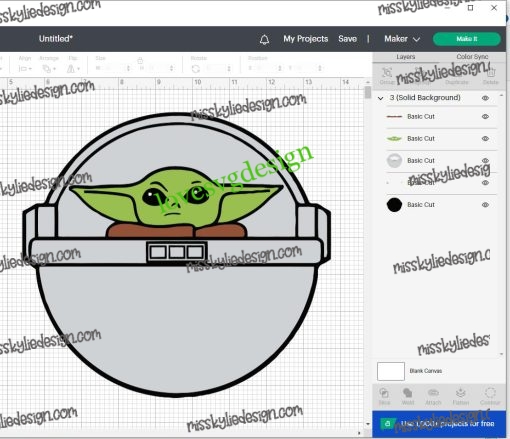
Task: Adjust the Position Y stepper arrows
Action: point(320,68)
